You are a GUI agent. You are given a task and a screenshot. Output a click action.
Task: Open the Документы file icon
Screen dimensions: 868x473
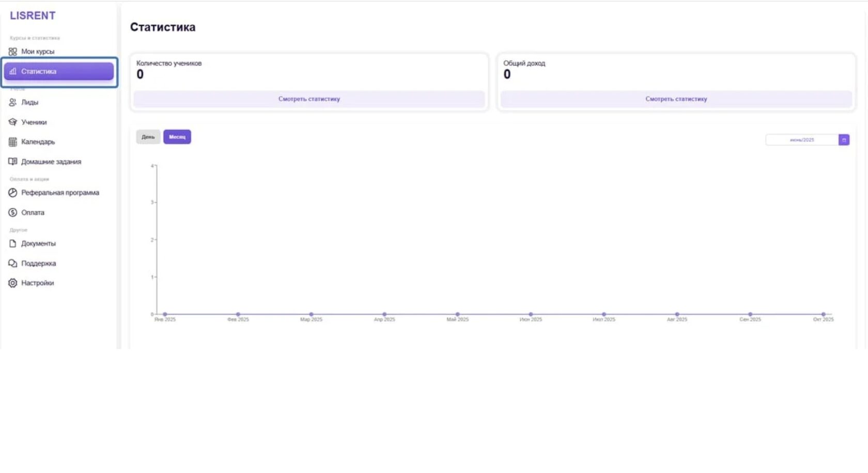click(12, 244)
